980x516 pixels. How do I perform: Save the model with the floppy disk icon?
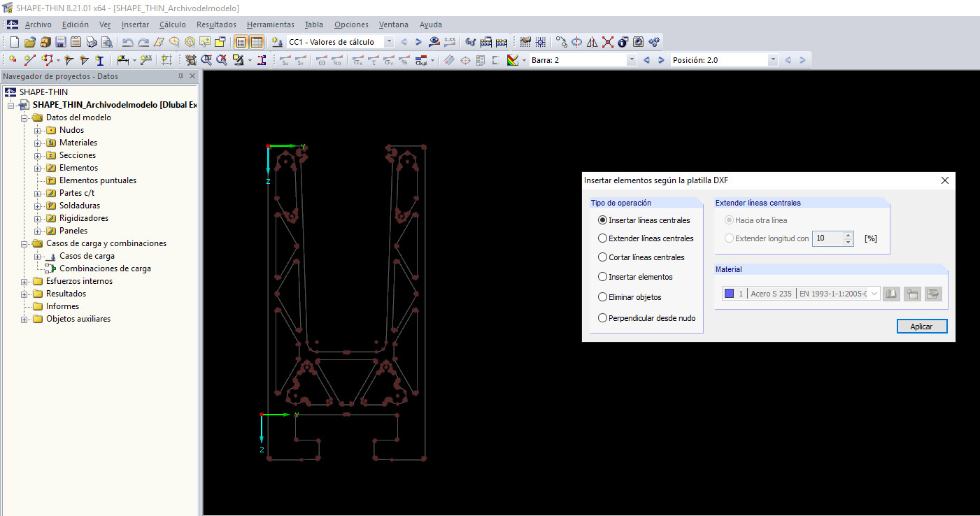tap(61, 42)
